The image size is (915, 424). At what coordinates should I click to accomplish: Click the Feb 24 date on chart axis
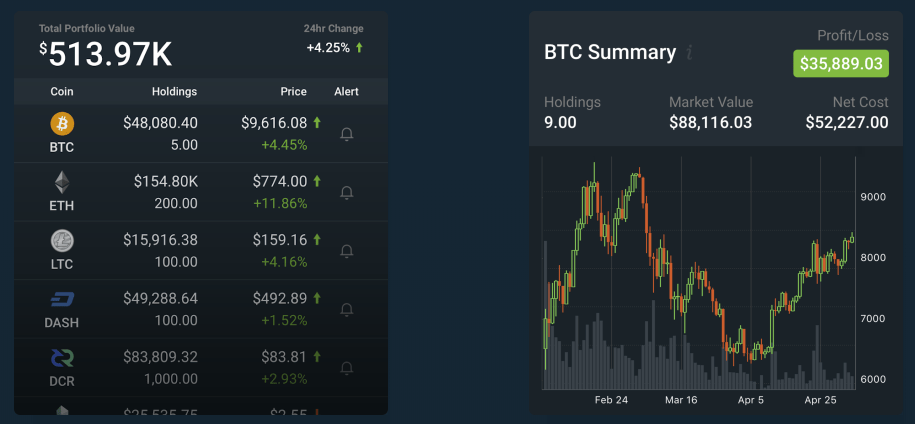click(612, 400)
